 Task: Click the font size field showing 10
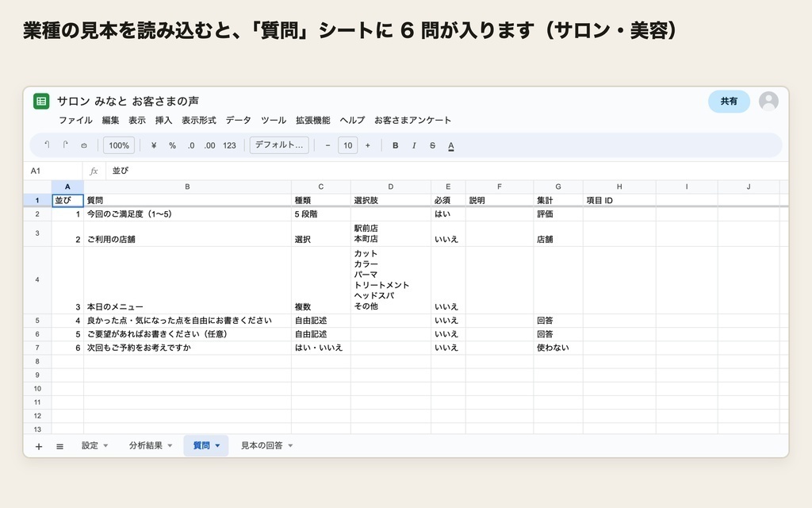(348, 146)
